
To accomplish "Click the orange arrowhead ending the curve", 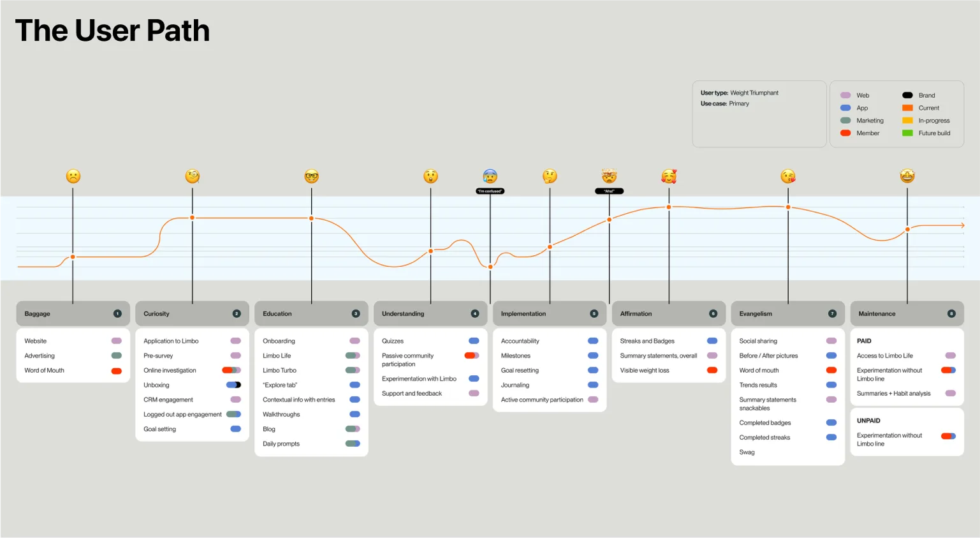I will coord(963,225).
